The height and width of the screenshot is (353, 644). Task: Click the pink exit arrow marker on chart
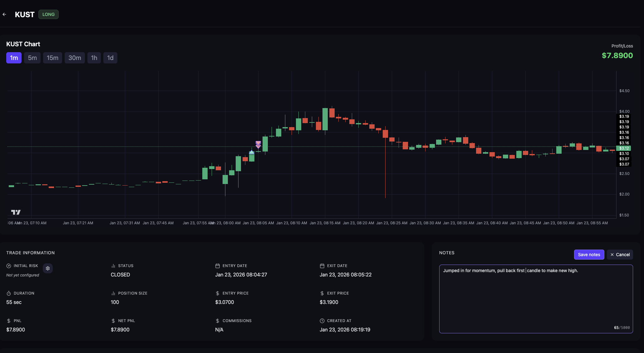click(x=258, y=145)
